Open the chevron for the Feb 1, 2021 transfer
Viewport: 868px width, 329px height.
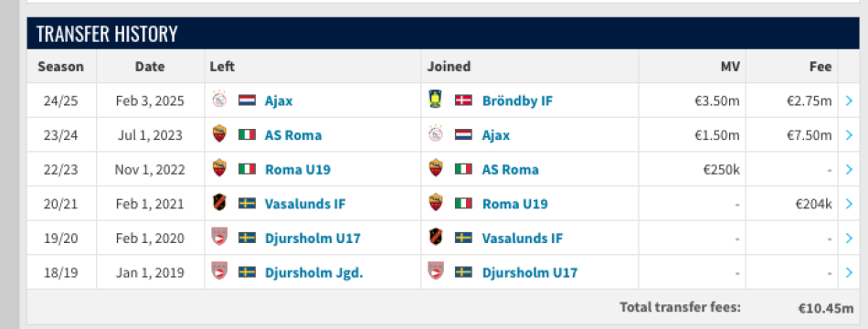849,203
